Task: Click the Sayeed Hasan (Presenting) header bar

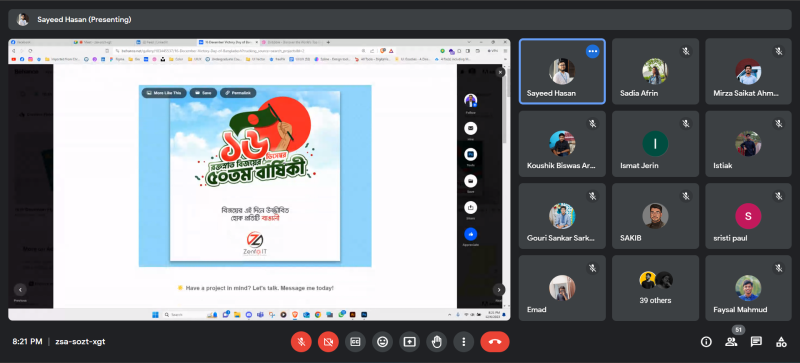Action: click(399, 19)
